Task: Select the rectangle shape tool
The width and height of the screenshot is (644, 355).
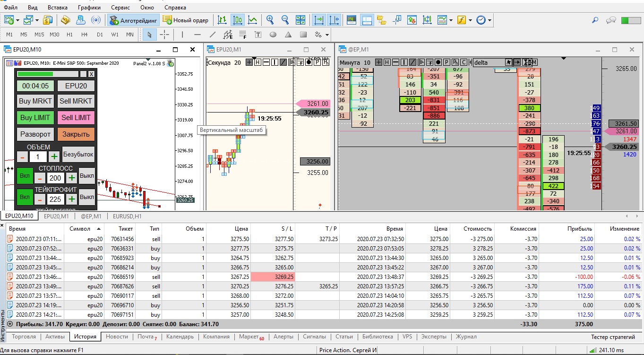Action: click(x=303, y=35)
